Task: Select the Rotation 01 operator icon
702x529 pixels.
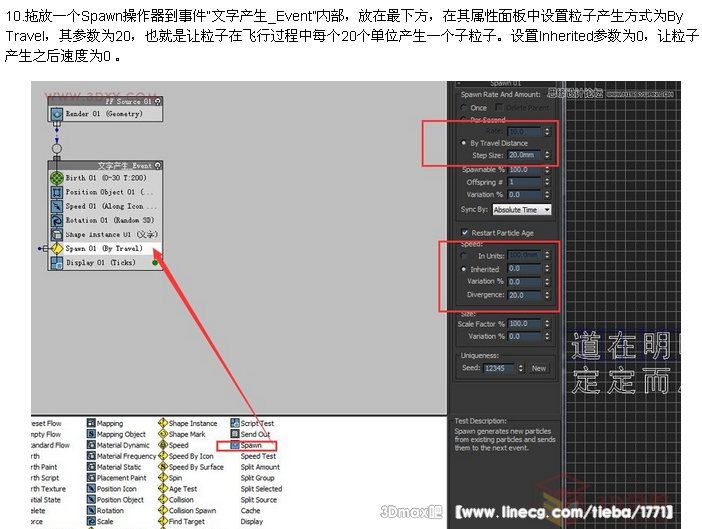Action: [57, 220]
